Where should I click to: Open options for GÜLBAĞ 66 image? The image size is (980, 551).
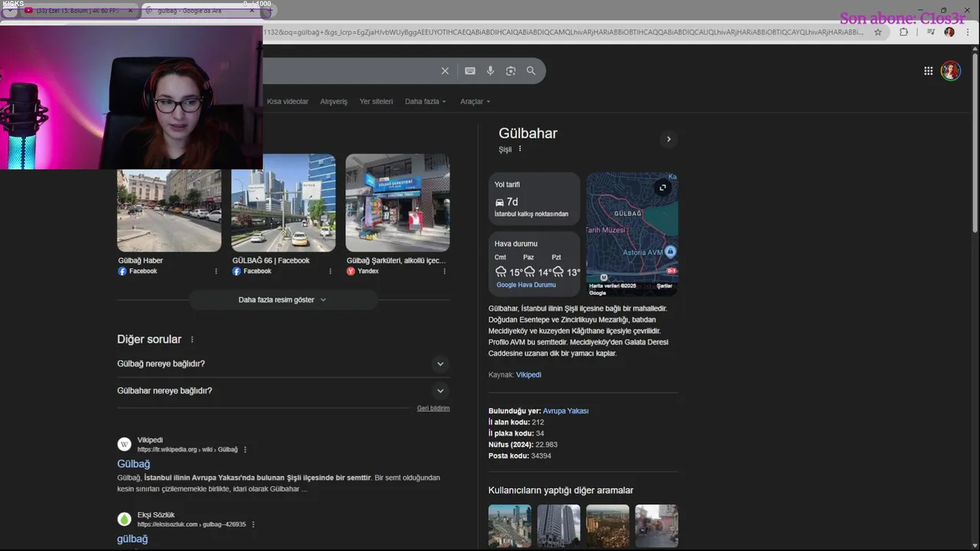pos(330,271)
